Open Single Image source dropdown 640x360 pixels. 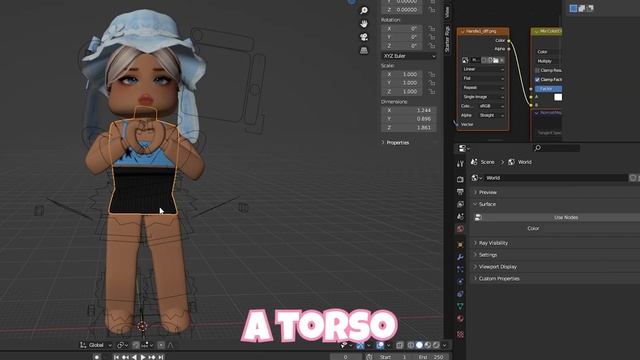pos(483,97)
